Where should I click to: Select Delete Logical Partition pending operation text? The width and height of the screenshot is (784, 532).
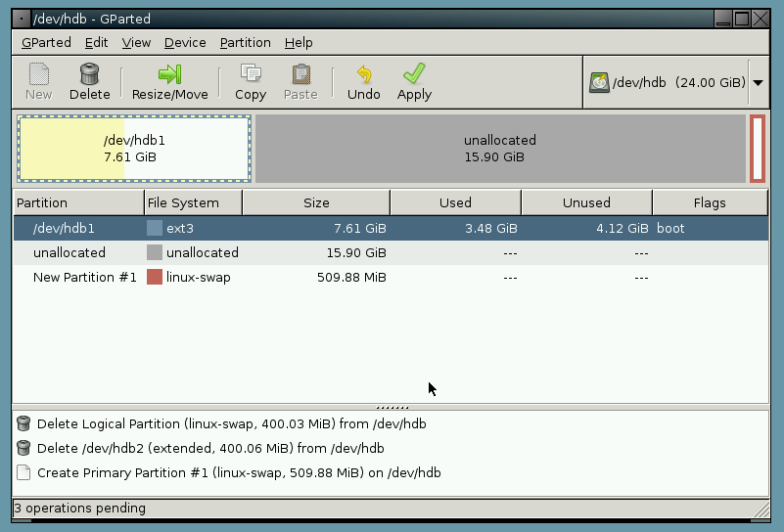point(232,424)
